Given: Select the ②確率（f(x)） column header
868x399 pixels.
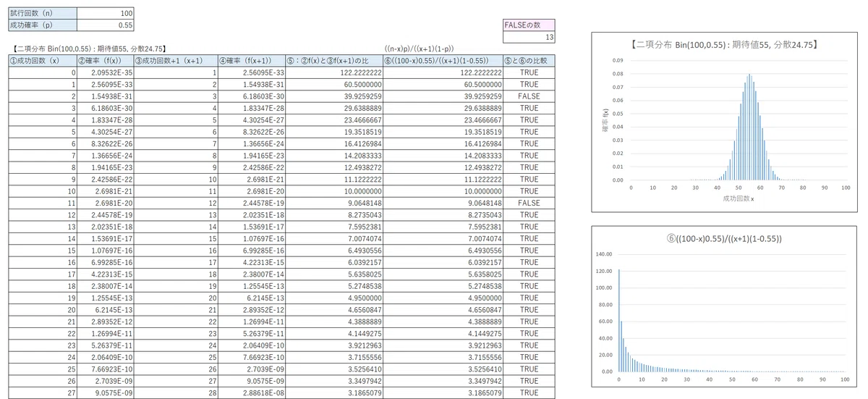Looking at the screenshot, I should (x=105, y=61).
